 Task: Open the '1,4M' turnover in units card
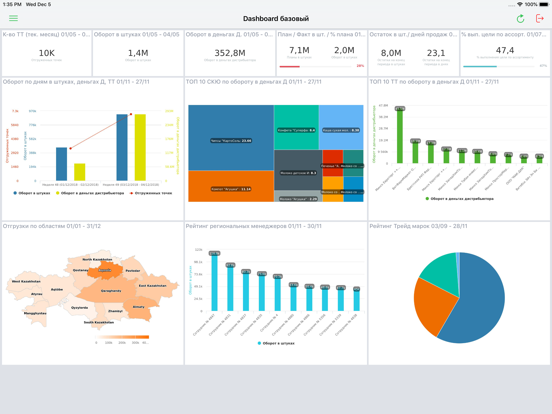click(x=138, y=53)
